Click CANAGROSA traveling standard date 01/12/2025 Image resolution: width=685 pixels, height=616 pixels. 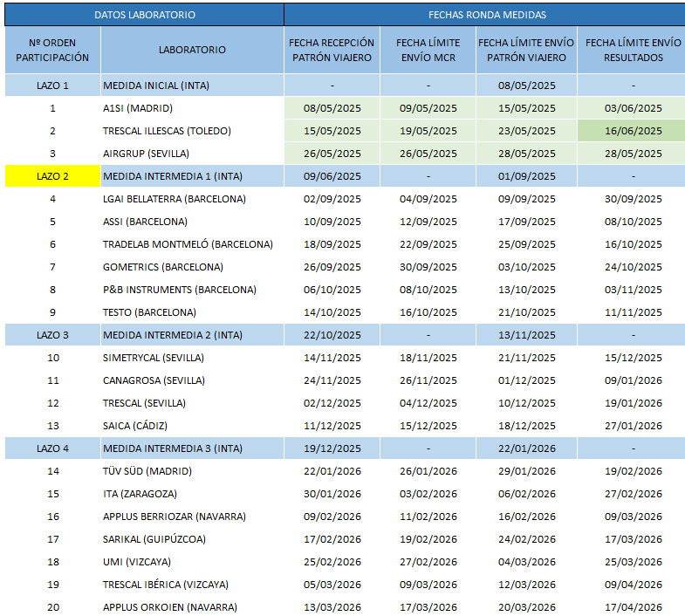tap(526, 380)
